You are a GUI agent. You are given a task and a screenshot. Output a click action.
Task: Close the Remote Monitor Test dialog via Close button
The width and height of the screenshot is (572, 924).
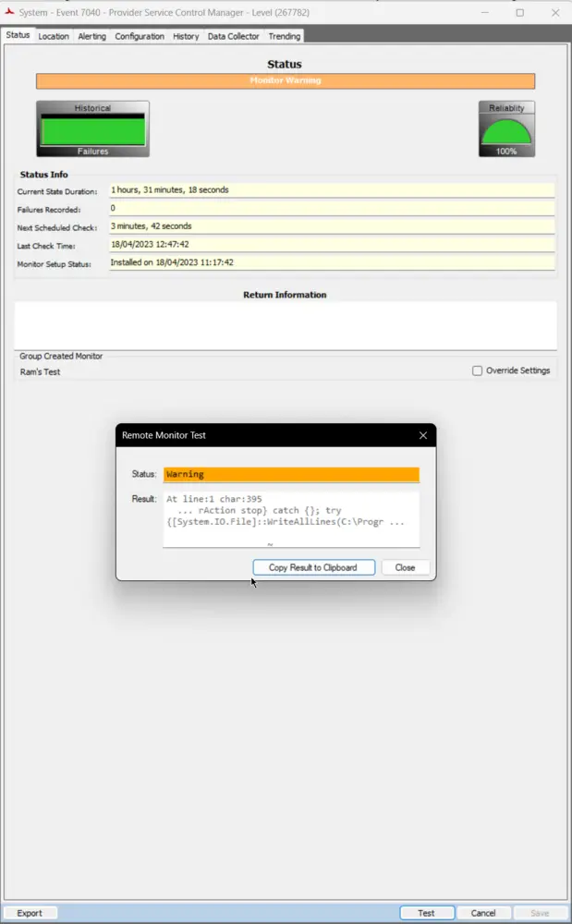coord(405,567)
